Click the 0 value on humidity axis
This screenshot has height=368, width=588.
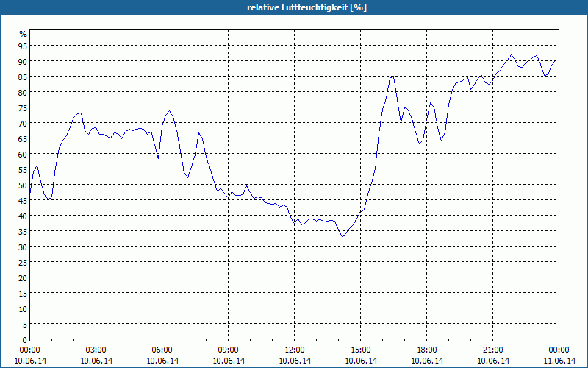click(x=25, y=340)
